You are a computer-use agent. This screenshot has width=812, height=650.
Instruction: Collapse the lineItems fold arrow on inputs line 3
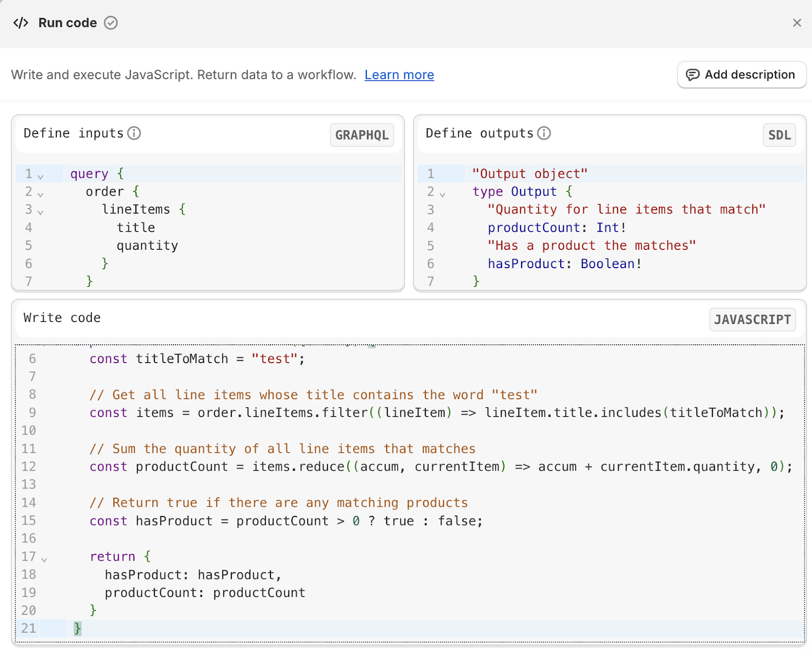pyautogui.click(x=41, y=212)
